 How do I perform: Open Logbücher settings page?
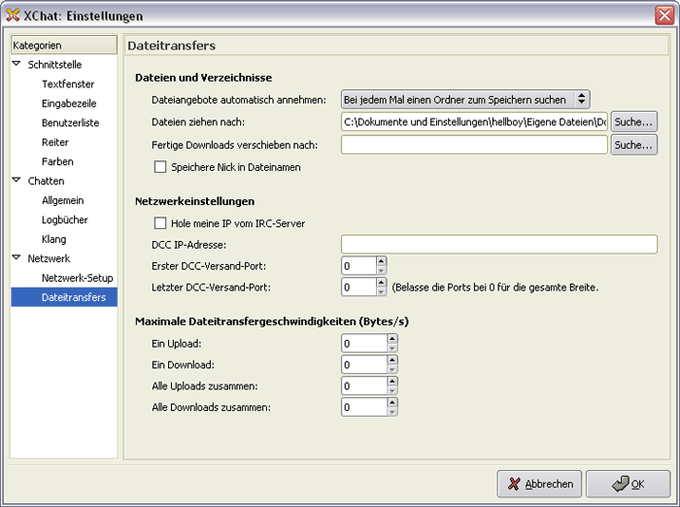65,220
